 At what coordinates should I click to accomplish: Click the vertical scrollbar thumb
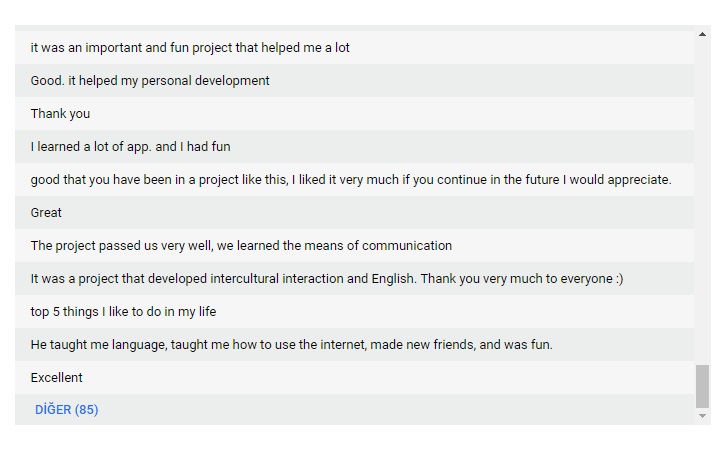702,387
